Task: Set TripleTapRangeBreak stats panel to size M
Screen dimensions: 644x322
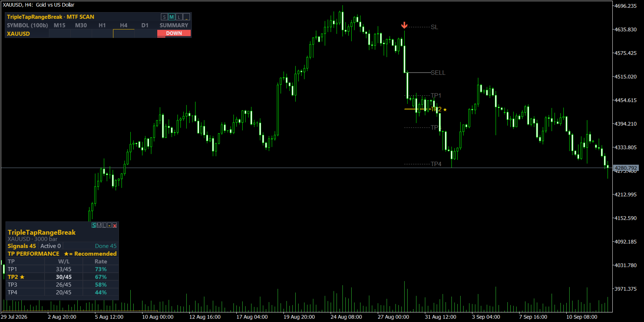Action: (x=99, y=225)
